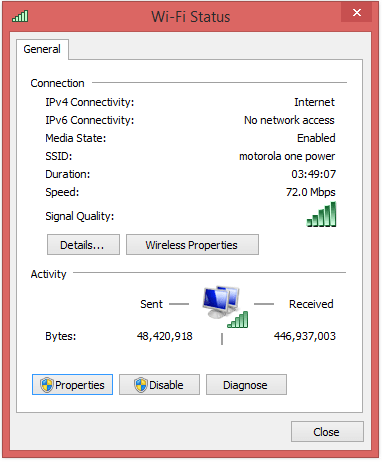This screenshot has height=462, width=382.
Task: Click the Signal Quality bars icon
Action: click(x=321, y=214)
